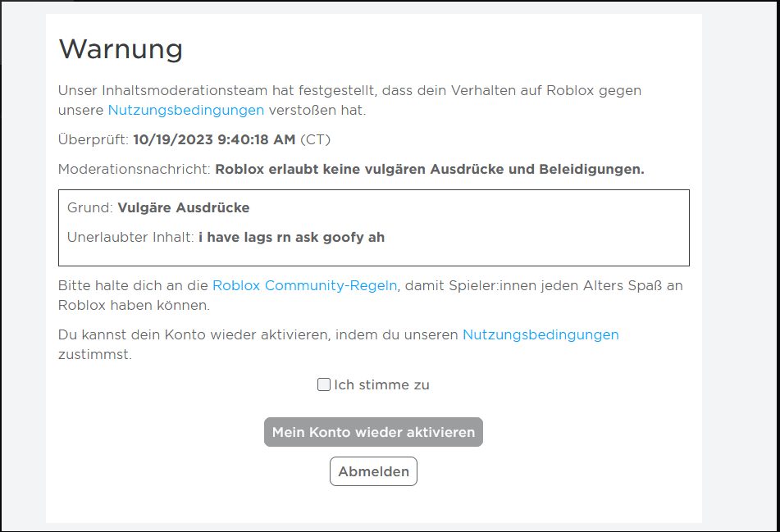Click the 'Mein Konto wieder aktivieren' button
This screenshot has height=532, width=780.
(373, 432)
